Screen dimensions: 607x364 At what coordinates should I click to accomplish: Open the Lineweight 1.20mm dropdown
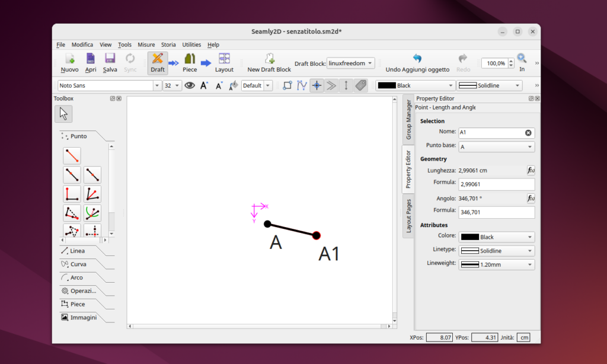[x=497, y=264]
